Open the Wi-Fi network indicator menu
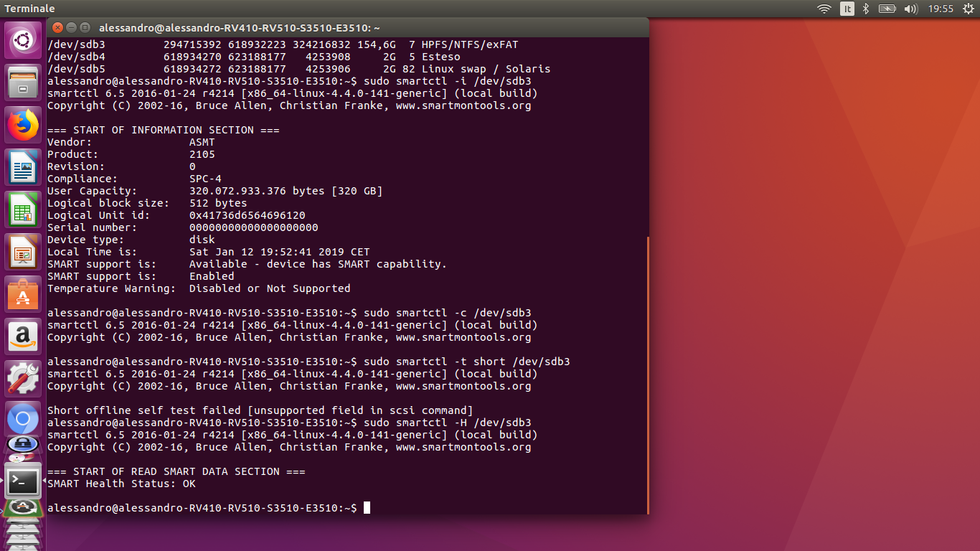The height and width of the screenshot is (551, 980). pyautogui.click(x=824, y=9)
